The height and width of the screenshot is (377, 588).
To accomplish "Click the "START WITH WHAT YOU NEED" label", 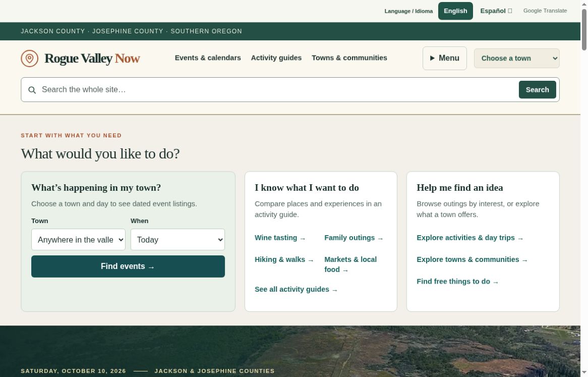I will click(71, 135).
